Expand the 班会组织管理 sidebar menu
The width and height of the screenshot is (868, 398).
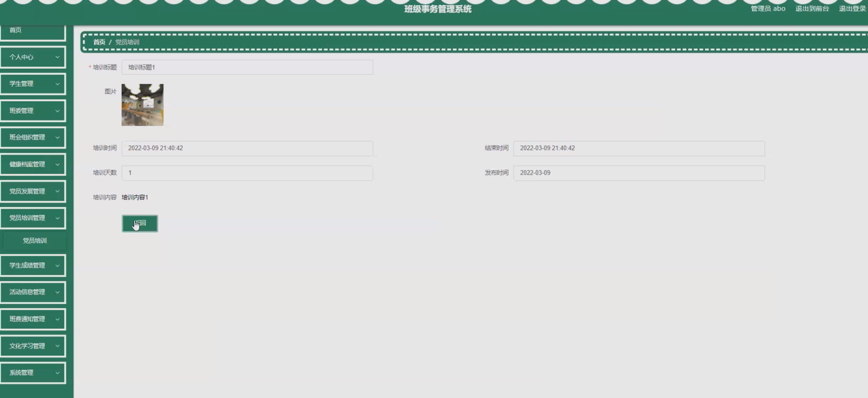[x=33, y=138]
